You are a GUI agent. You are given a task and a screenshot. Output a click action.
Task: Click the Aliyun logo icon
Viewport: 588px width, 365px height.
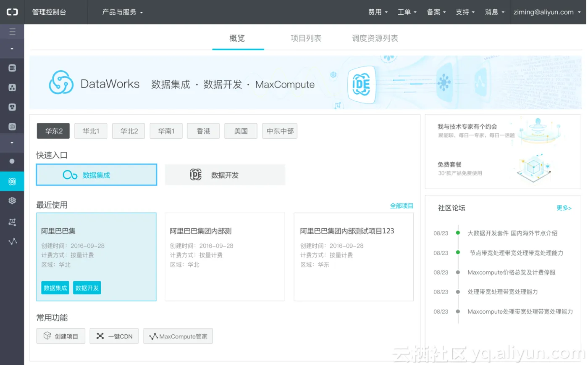[x=12, y=12]
